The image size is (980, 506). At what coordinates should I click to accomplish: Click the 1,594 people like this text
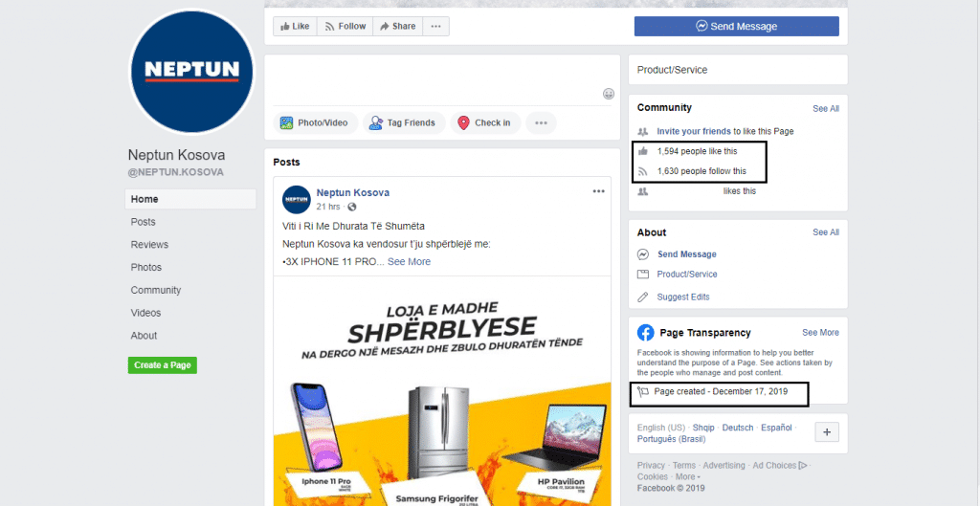[x=698, y=151]
